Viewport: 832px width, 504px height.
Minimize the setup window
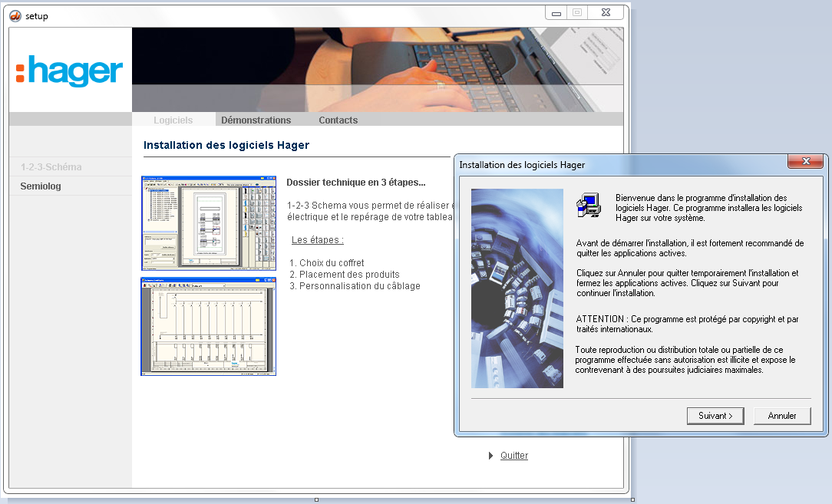556,13
